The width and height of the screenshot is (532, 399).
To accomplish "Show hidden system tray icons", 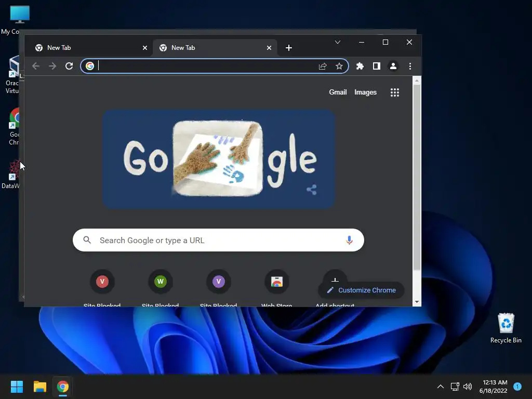I will pyautogui.click(x=441, y=387).
